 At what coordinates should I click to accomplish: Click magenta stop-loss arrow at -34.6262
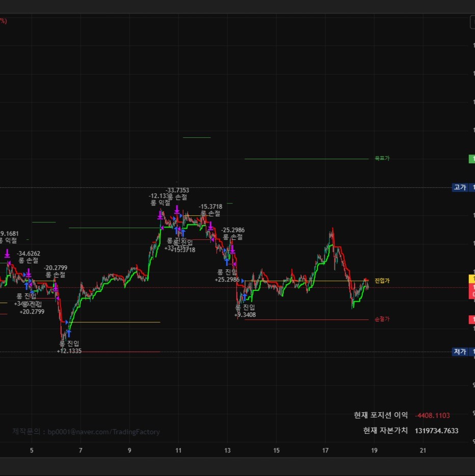coord(29,272)
